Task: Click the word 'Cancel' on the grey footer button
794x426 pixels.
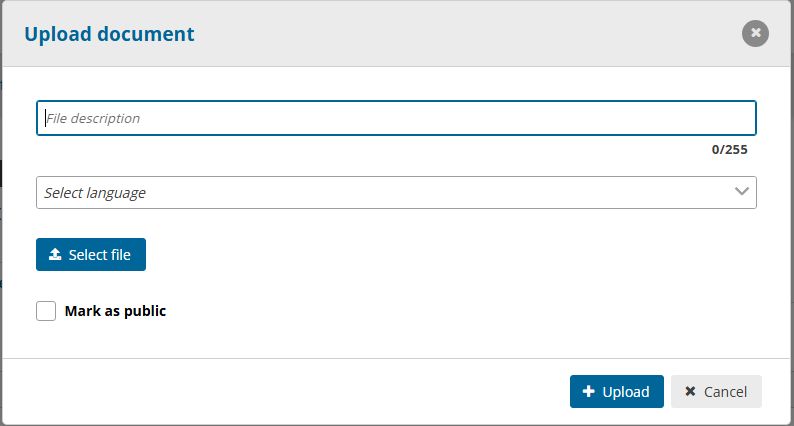Action: 726,392
